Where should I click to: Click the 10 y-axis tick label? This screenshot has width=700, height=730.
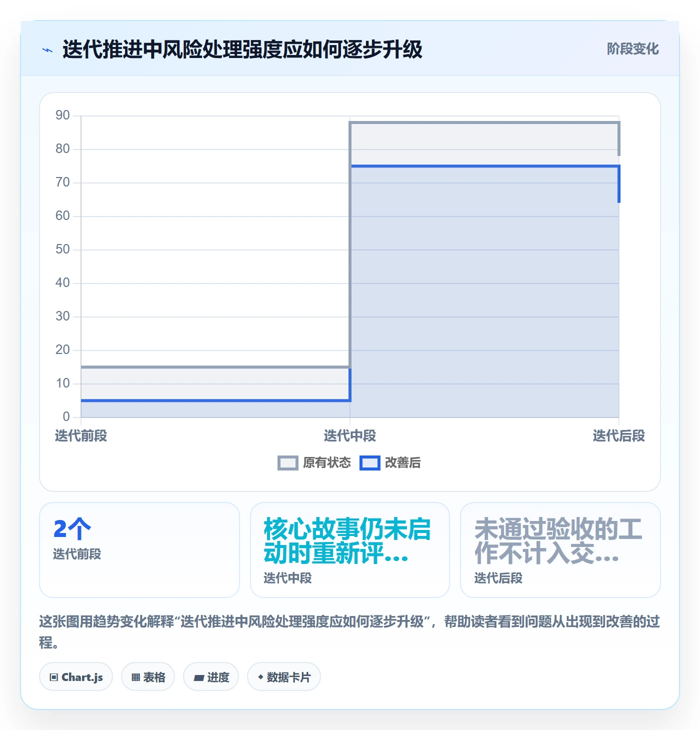pyautogui.click(x=62, y=383)
